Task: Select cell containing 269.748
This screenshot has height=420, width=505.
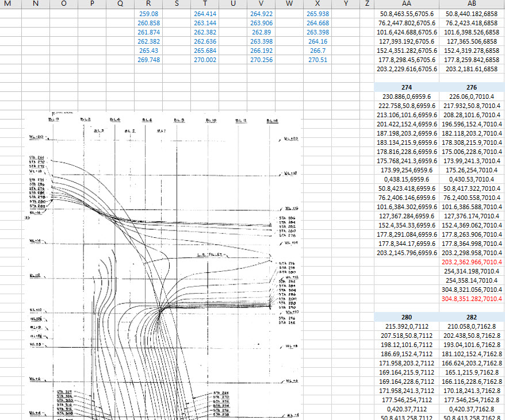Action: coord(148,60)
